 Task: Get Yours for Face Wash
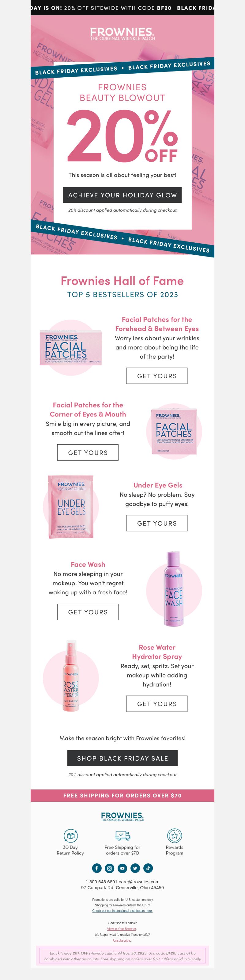pos(88,612)
